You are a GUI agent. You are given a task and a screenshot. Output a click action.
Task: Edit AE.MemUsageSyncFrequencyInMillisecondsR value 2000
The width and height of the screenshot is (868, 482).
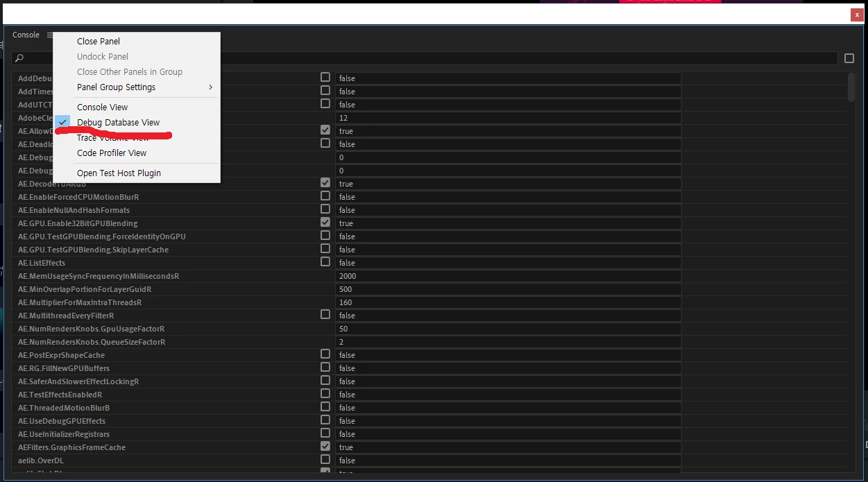pos(508,276)
